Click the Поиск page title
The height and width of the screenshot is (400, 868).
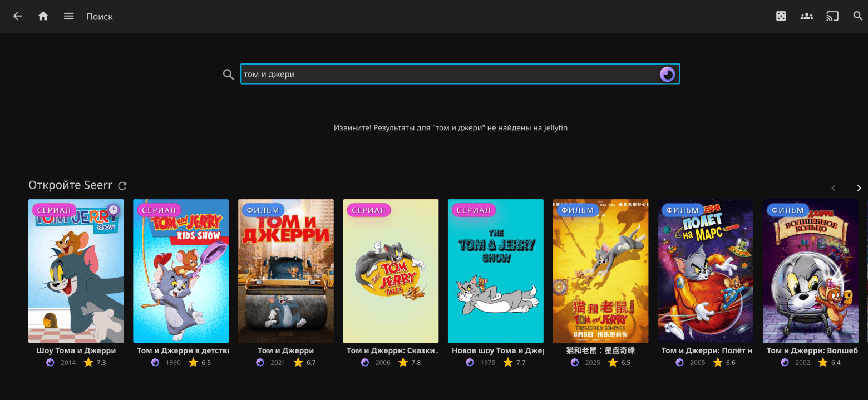(x=100, y=17)
